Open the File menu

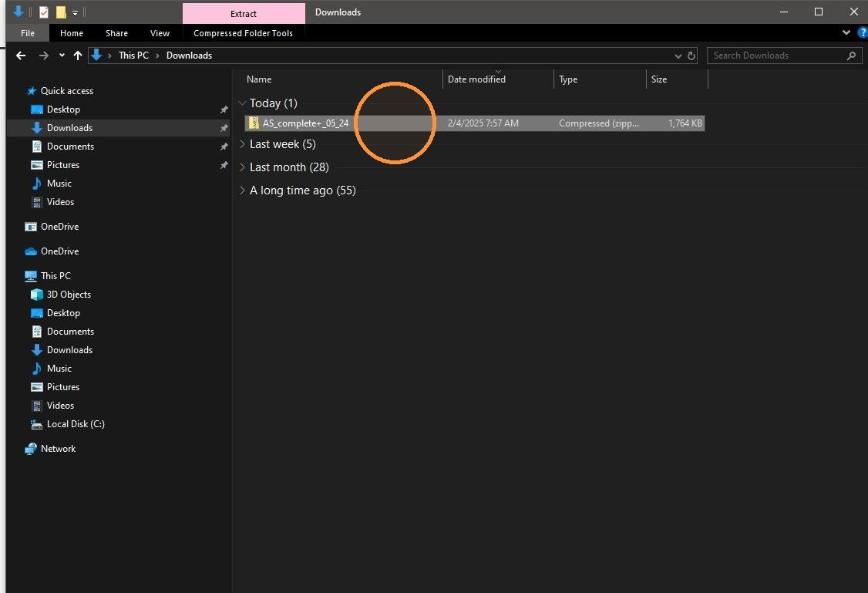28,33
